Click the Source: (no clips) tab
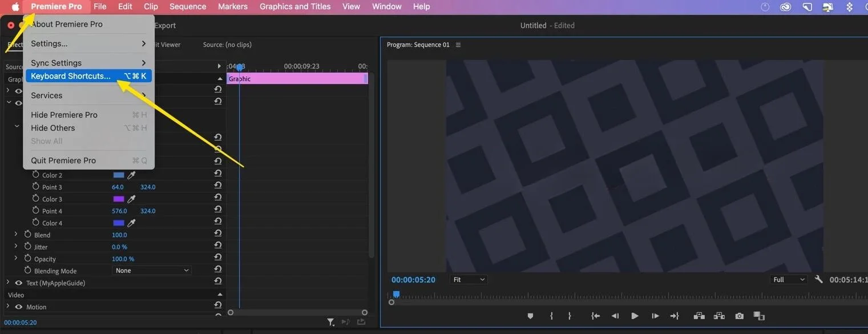Screen dimensions: 868x334 227,45
